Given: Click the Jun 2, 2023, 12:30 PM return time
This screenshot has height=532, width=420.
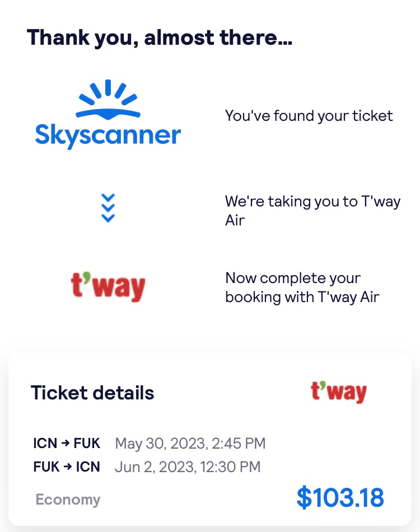Looking at the screenshot, I should coord(188,467).
